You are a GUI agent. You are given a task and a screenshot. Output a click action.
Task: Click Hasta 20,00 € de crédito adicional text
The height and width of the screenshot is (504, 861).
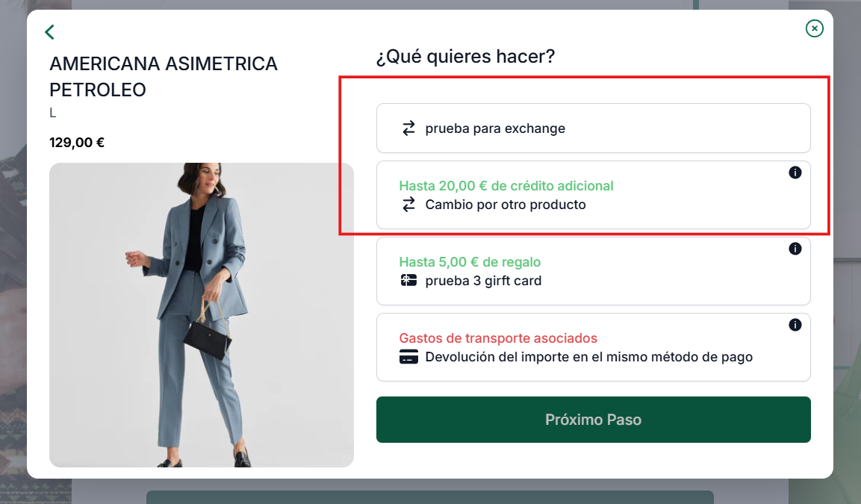click(506, 186)
